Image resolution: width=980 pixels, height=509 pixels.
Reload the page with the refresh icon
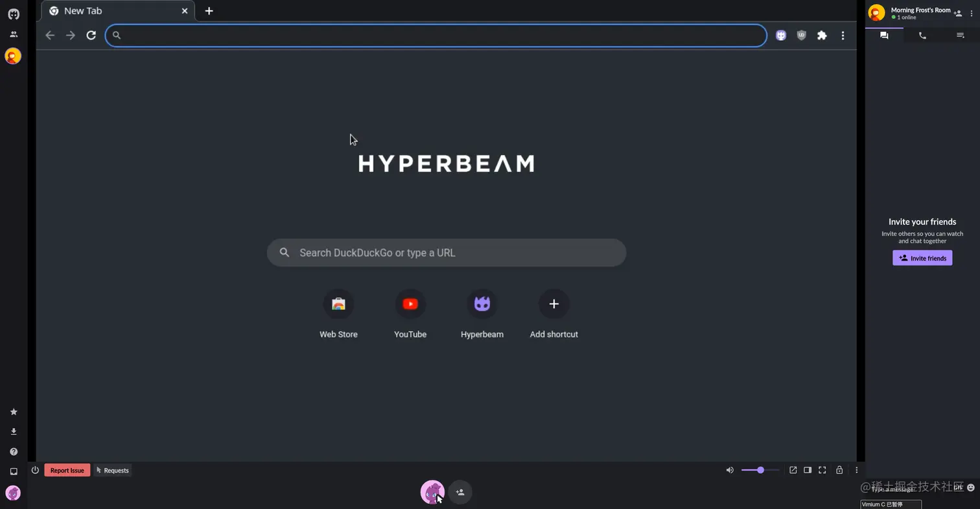point(91,35)
